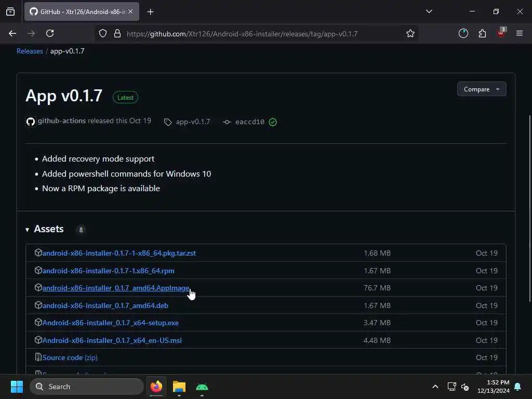Open commit eaccd10
Screen dimensions: 532x399
(250, 122)
